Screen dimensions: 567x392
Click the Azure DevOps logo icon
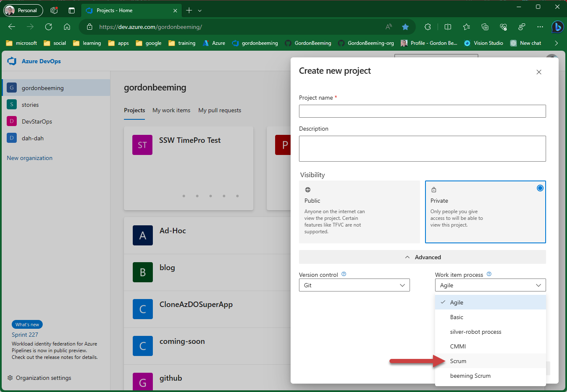[x=12, y=61]
